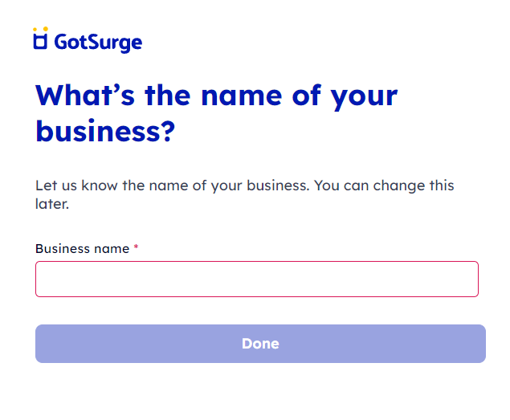Click the word "business?" in the heading
Viewport: 510px width, 420px height.
105,130
